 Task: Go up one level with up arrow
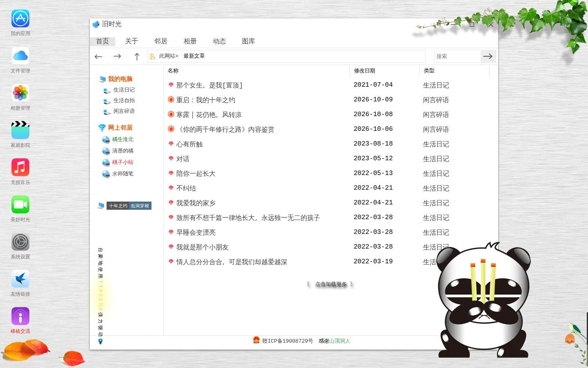tap(137, 56)
